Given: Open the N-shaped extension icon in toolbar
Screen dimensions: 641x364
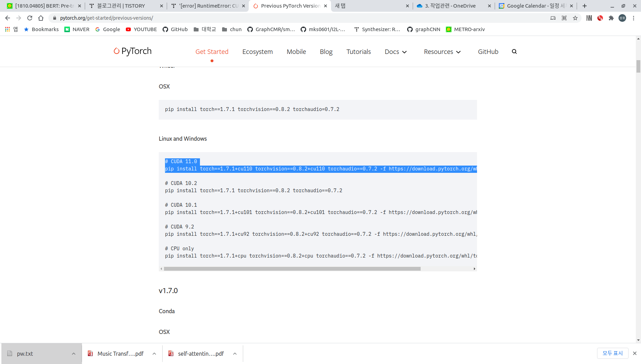Looking at the screenshot, I should coord(589,18).
